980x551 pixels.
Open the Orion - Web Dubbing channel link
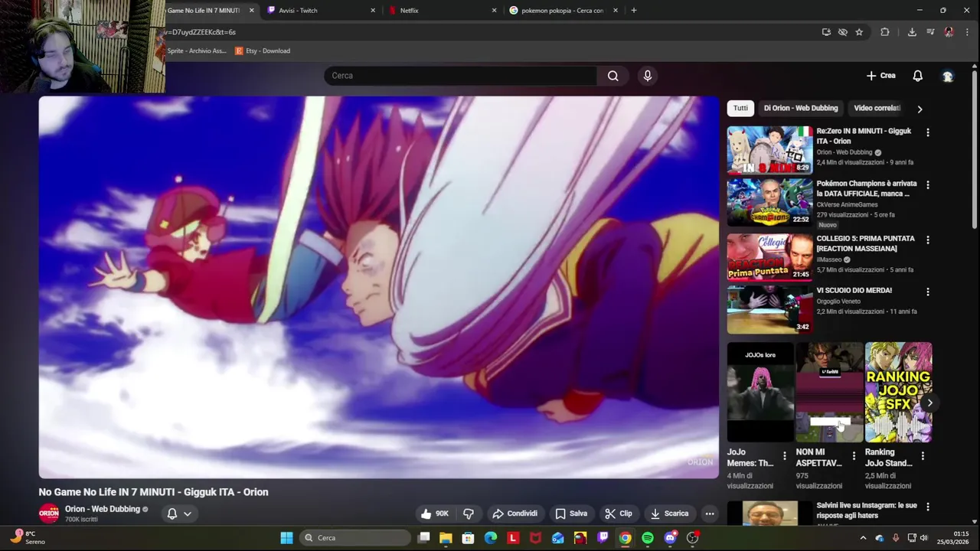(103, 509)
